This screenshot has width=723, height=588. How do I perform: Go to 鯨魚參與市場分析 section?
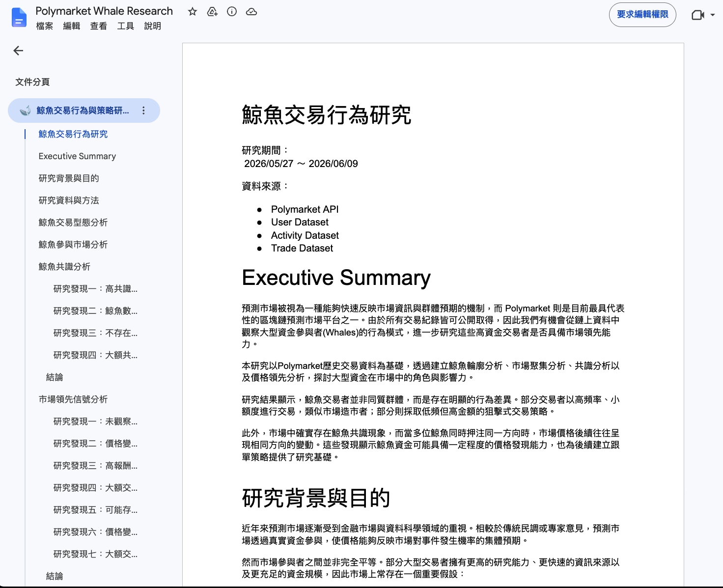click(73, 245)
